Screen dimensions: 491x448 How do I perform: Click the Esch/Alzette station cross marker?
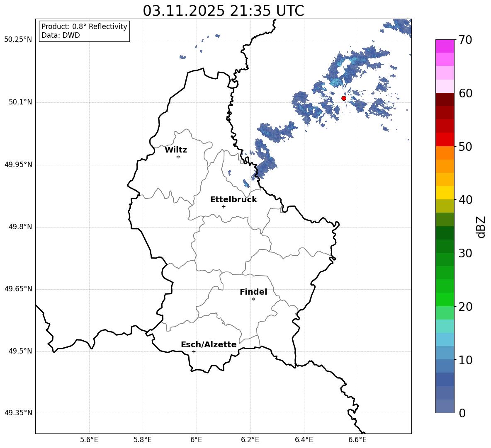pyautogui.click(x=194, y=351)
